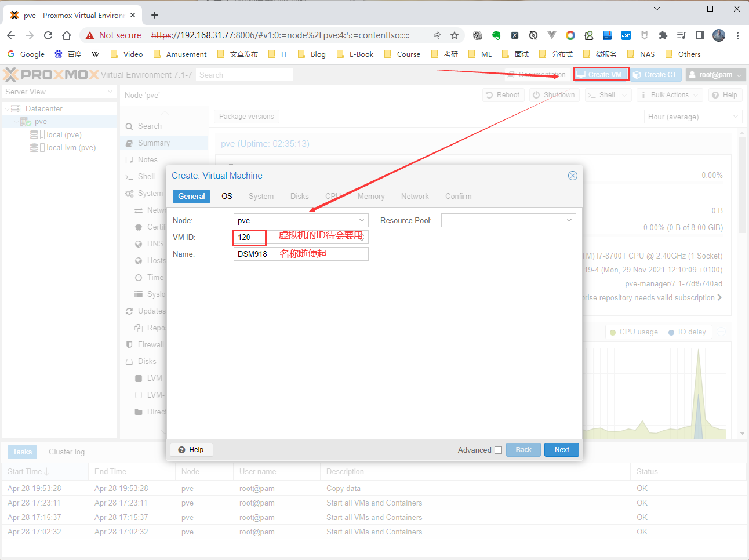This screenshot has width=749, height=560.
Task: Close the Create Virtual Machine dialog
Action: pyautogui.click(x=572, y=176)
